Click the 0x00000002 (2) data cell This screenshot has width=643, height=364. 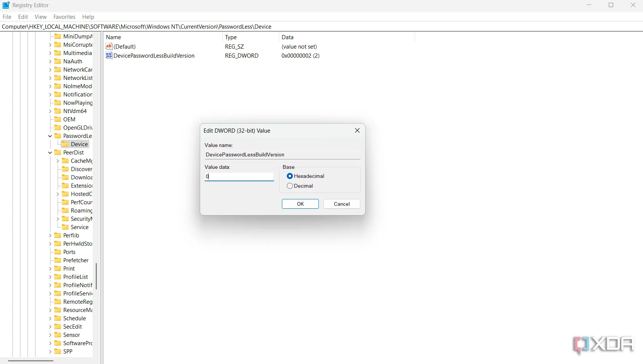(x=300, y=56)
